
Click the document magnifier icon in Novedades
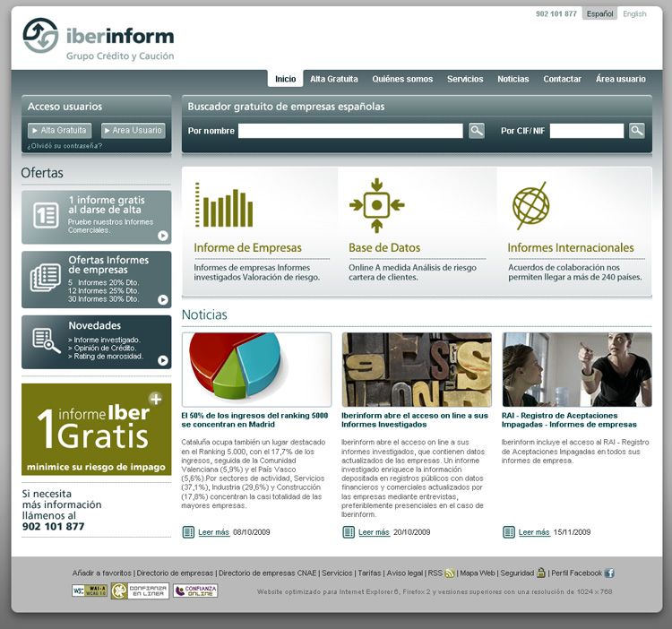pyautogui.click(x=47, y=340)
